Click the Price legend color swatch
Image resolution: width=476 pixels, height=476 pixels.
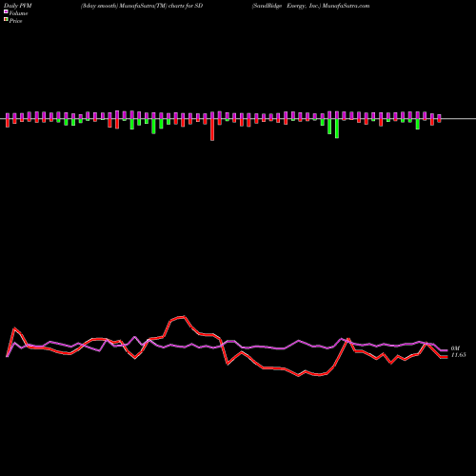(x=6, y=20)
